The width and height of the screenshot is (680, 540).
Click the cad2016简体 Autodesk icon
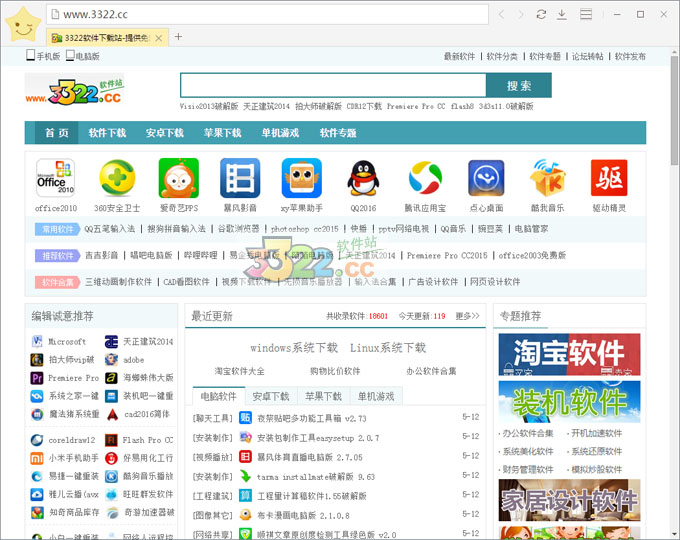(112, 414)
